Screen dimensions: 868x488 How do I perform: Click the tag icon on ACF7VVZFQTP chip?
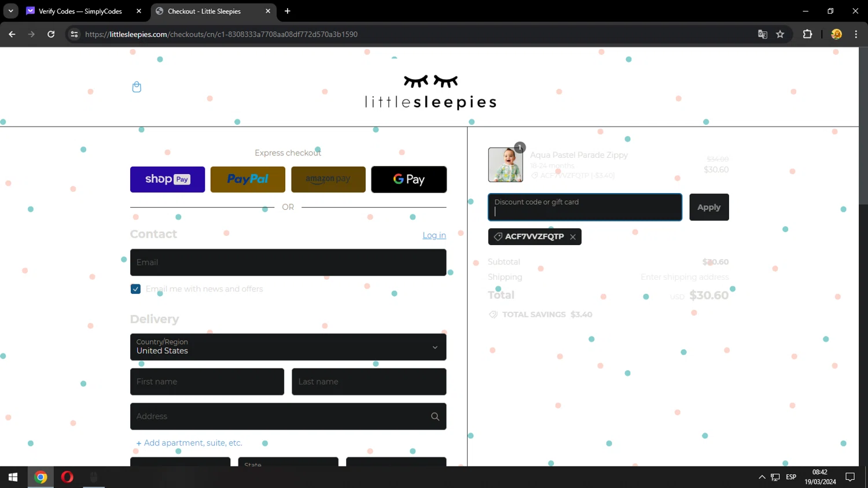point(498,237)
